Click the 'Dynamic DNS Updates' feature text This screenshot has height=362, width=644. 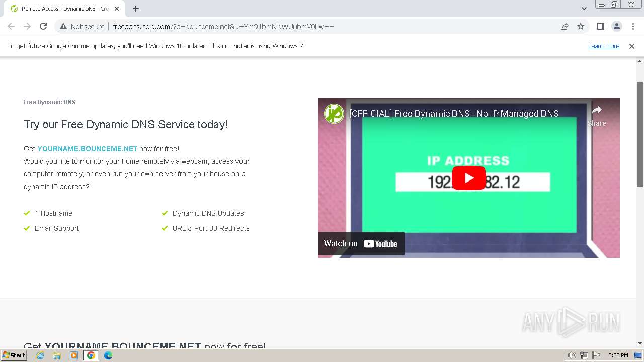tap(208, 213)
